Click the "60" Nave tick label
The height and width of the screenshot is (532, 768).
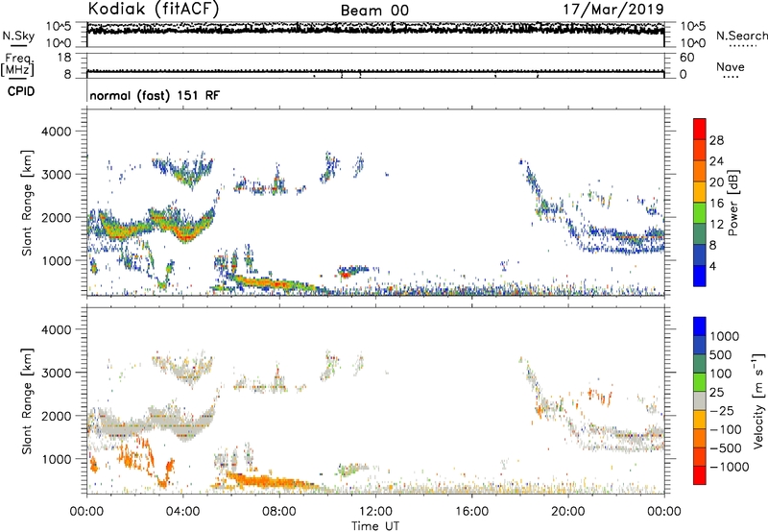pos(686,58)
